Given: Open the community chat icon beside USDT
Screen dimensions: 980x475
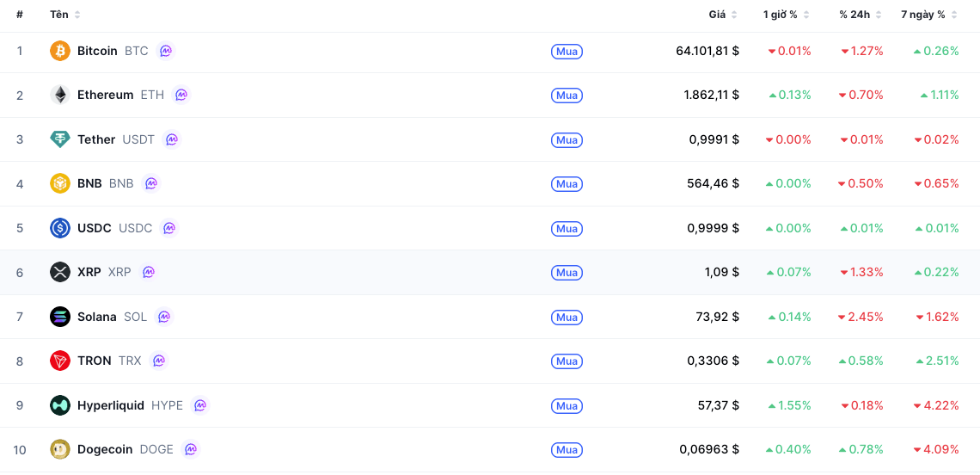Looking at the screenshot, I should [x=172, y=139].
